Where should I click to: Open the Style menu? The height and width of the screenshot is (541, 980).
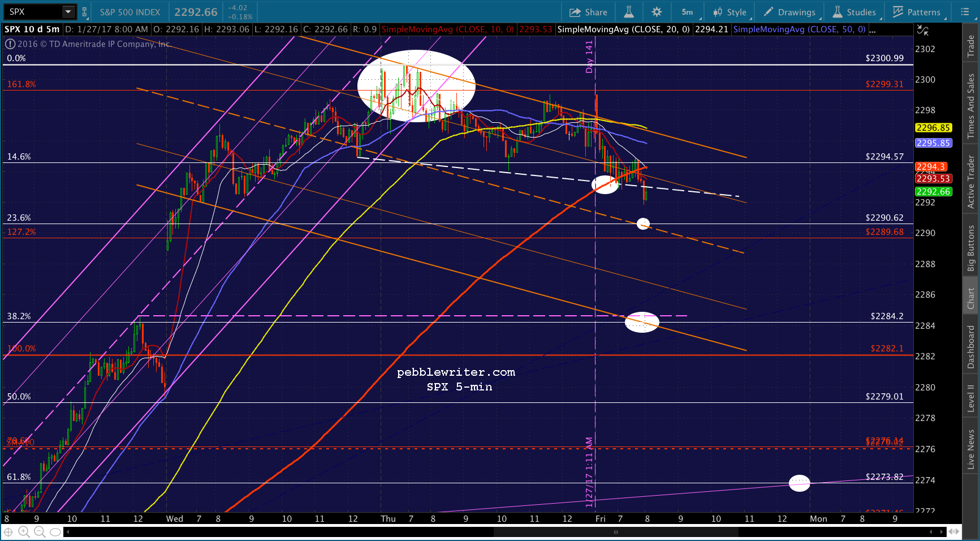tap(730, 12)
